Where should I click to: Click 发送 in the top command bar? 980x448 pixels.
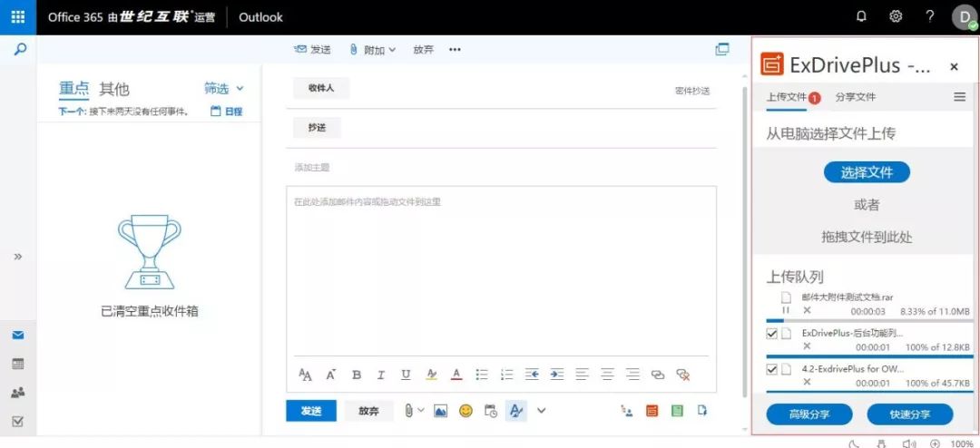click(x=312, y=50)
